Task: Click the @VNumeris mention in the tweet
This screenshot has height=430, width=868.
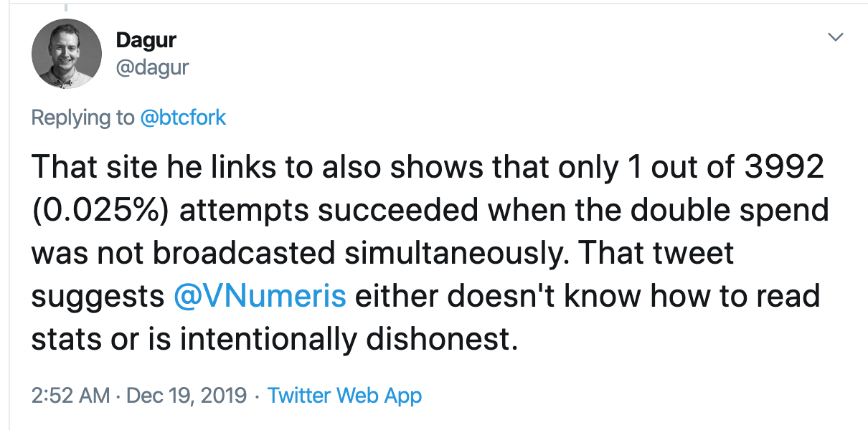Action: (260, 295)
